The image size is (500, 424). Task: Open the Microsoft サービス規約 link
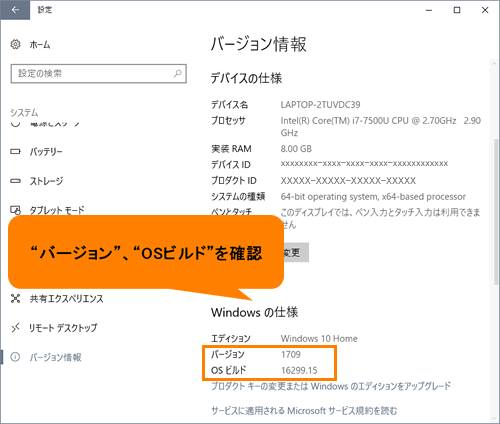(304, 410)
